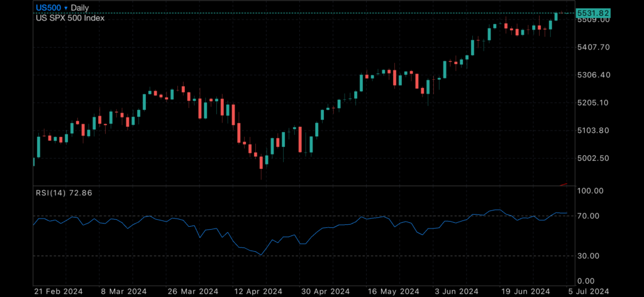Click the 5407.70 price axis label
The image size is (644, 297).
[x=593, y=48]
